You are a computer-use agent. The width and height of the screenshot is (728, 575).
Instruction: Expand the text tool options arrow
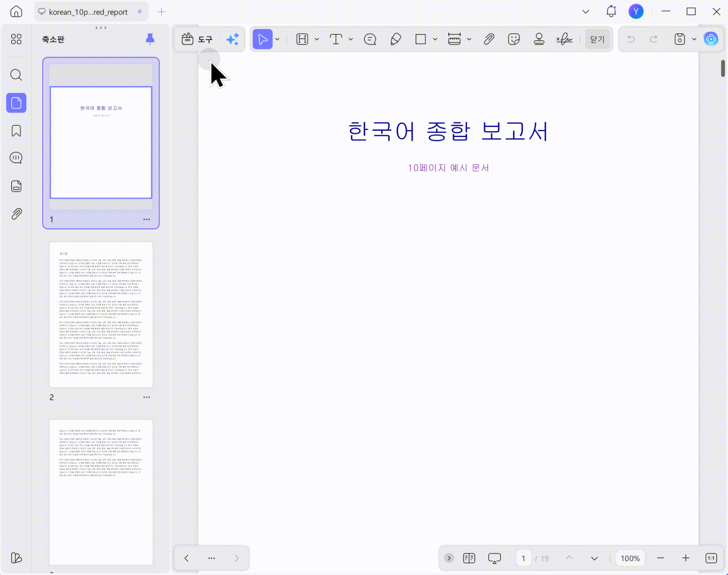[351, 40]
